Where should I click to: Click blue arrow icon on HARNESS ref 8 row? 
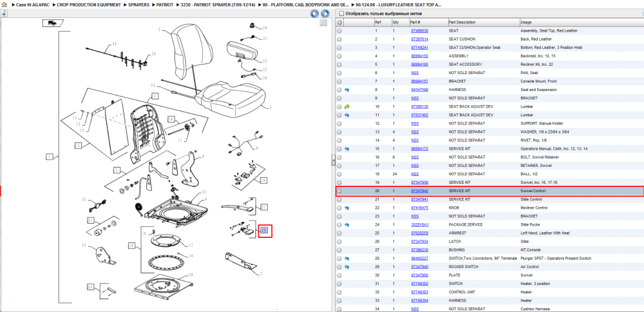(347, 90)
